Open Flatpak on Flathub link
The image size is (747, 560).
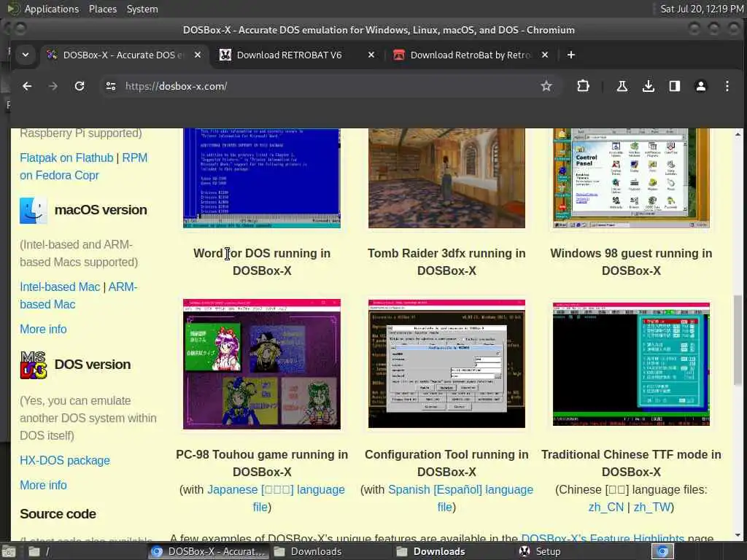tap(66, 157)
